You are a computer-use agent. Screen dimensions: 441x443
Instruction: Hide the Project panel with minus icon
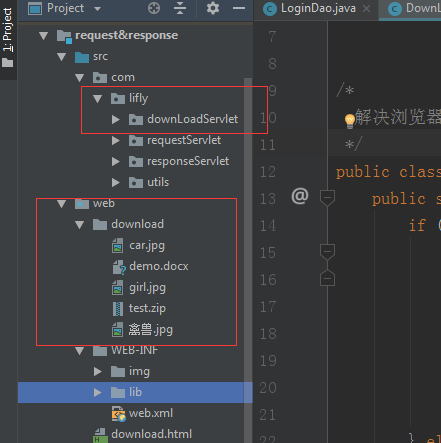tap(239, 8)
